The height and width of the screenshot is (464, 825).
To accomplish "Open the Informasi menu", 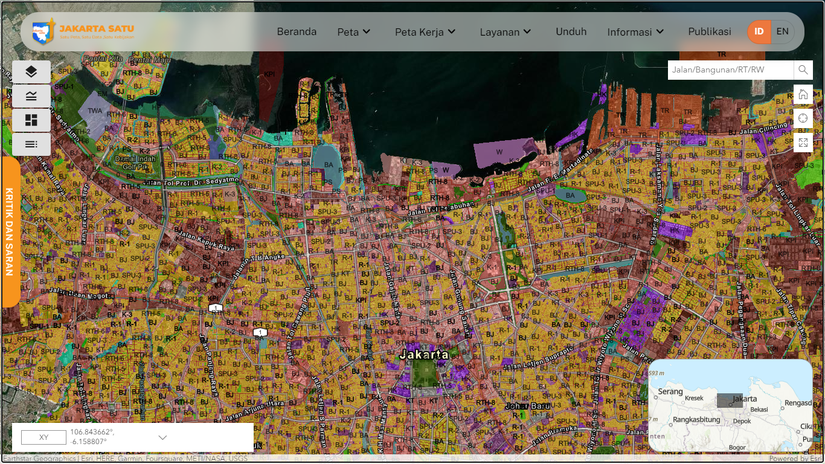I will point(635,32).
